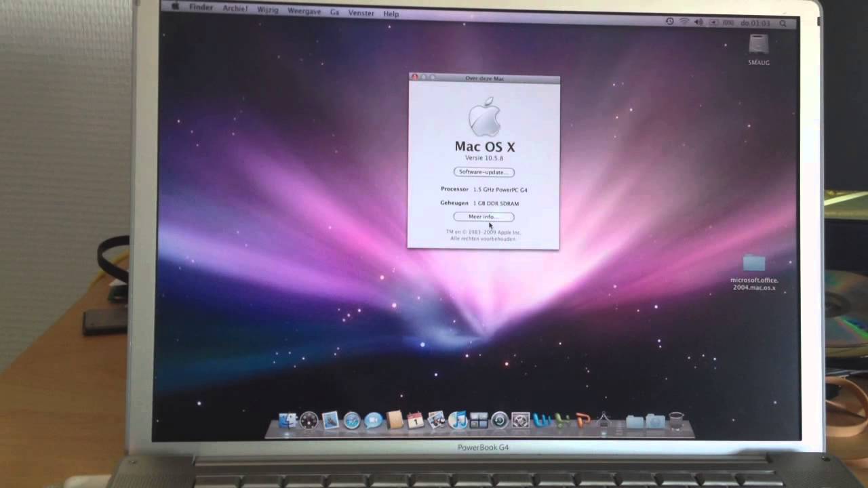This screenshot has height=488, width=868.
Task: Open the SMAUG hard disk icon
Action: (x=758, y=45)
